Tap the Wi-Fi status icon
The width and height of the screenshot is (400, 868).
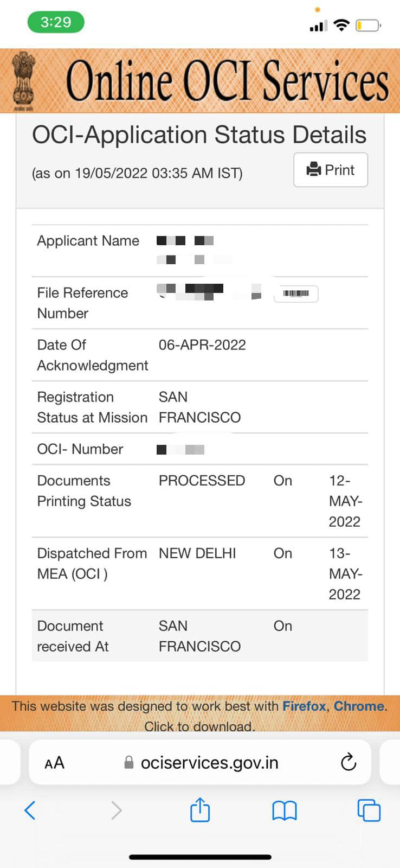(x=341, y=25)
